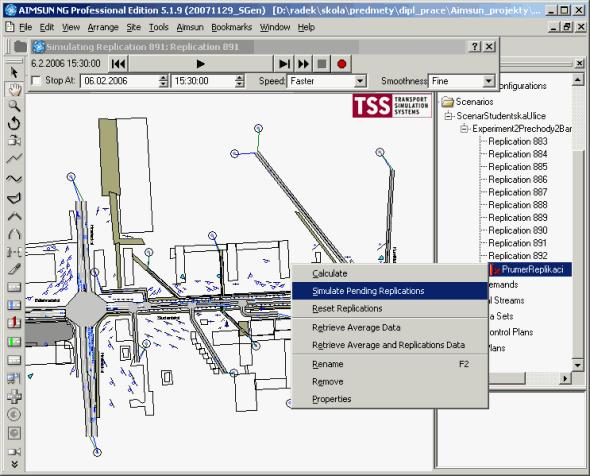Select the camera tool in left toolbar

pyautogui.click(x=14, y=141)
